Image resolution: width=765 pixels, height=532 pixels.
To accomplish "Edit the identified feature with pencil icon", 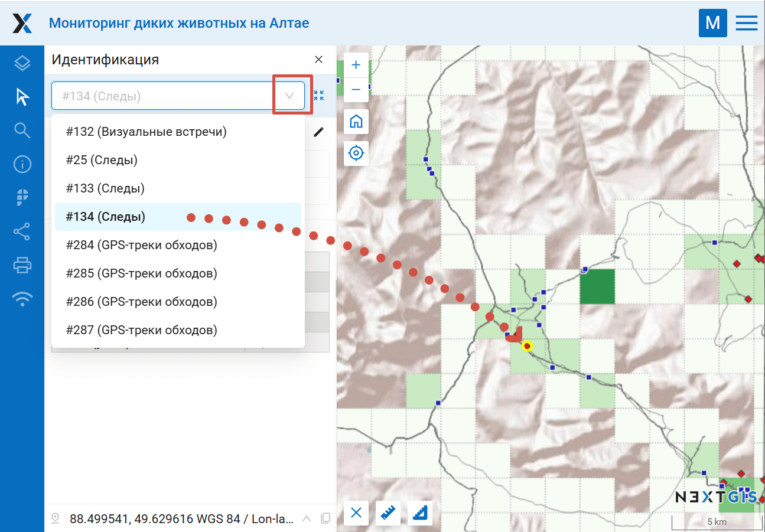I will tap(318, 132).
